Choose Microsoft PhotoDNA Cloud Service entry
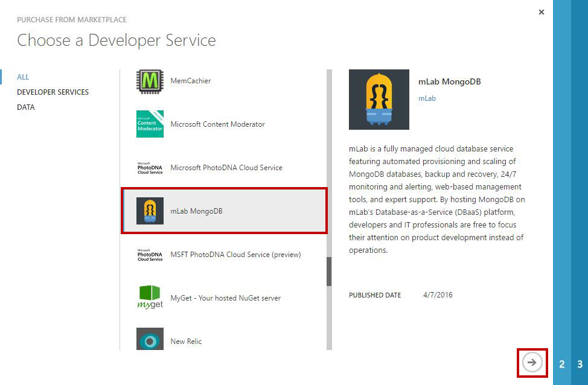The width and height of the screenshot is (588, 385). 224,168
